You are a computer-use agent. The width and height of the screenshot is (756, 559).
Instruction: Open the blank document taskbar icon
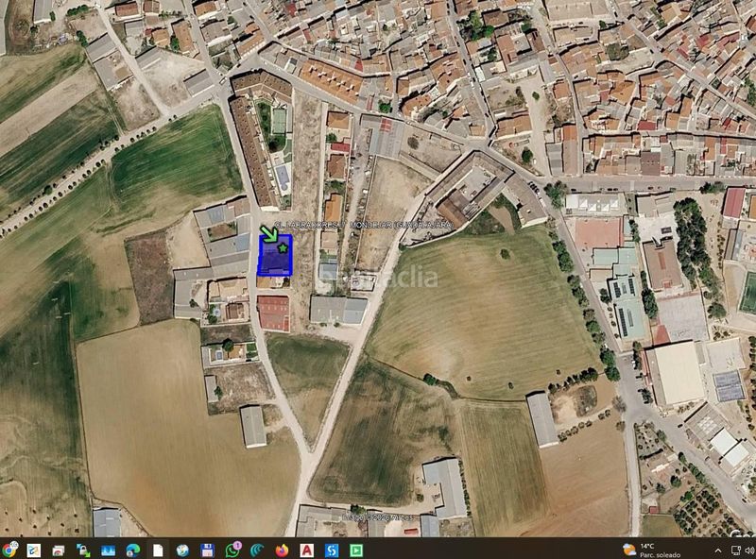(158, 550)
